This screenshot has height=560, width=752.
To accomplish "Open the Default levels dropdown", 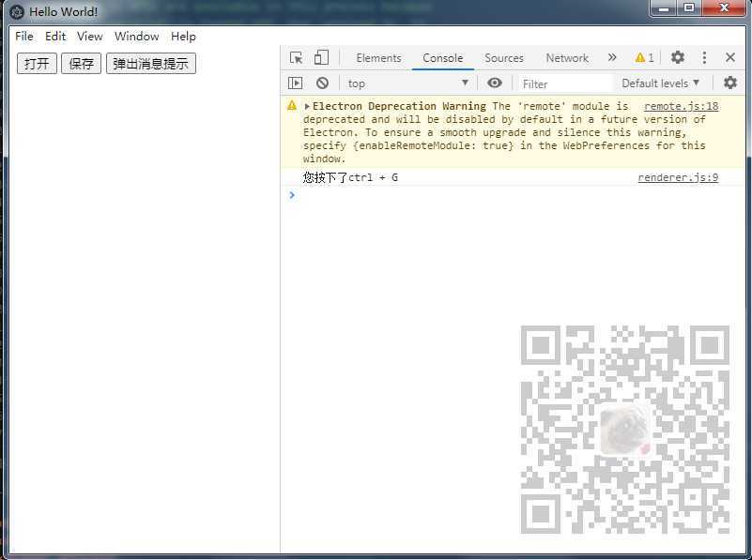I will click(660, 83).
